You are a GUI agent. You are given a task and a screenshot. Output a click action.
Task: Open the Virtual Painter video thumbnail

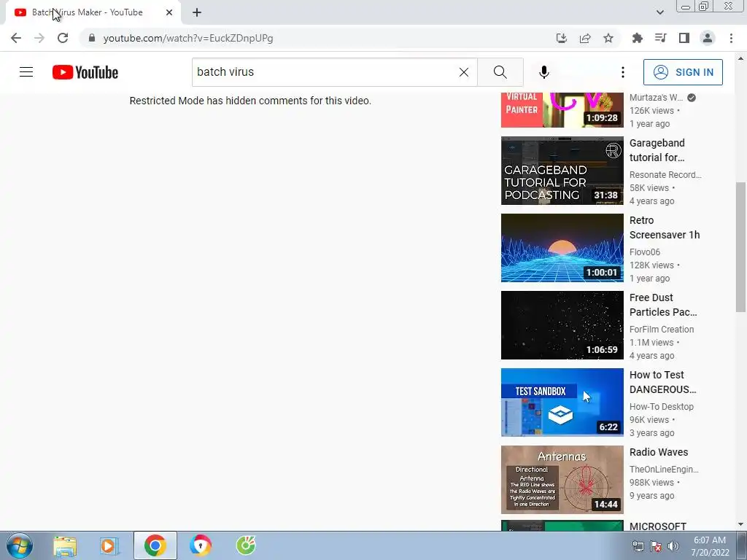(562, 110)
